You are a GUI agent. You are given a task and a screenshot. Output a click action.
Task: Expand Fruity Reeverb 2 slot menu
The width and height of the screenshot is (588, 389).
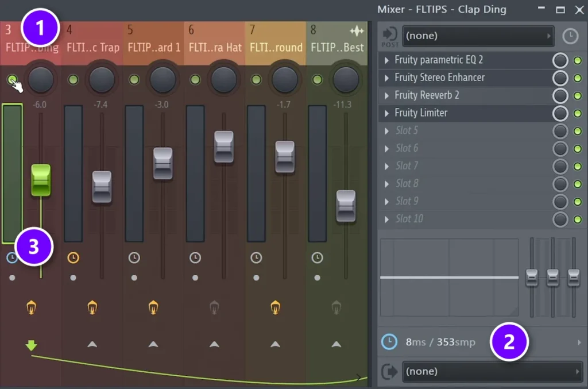coord(386,95)
